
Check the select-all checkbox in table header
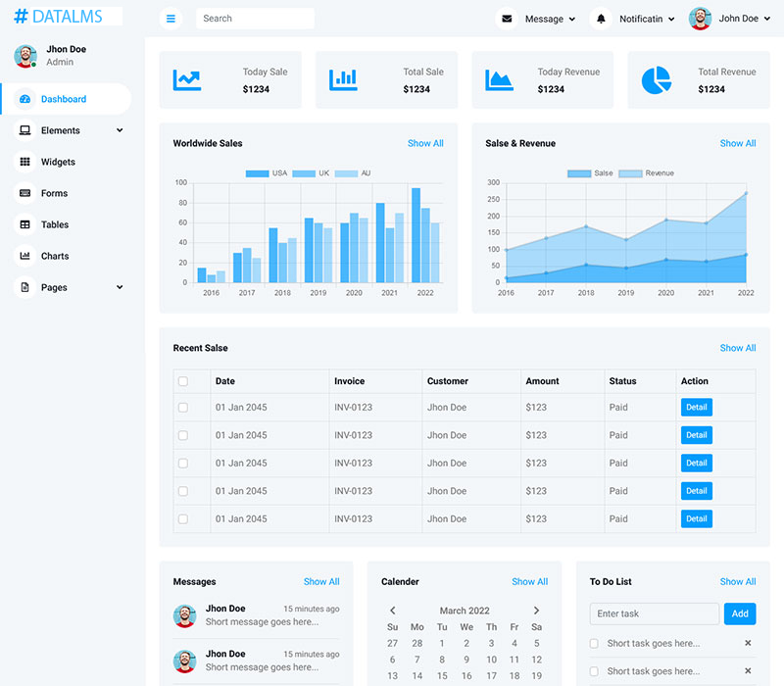(x=183, y=381)
